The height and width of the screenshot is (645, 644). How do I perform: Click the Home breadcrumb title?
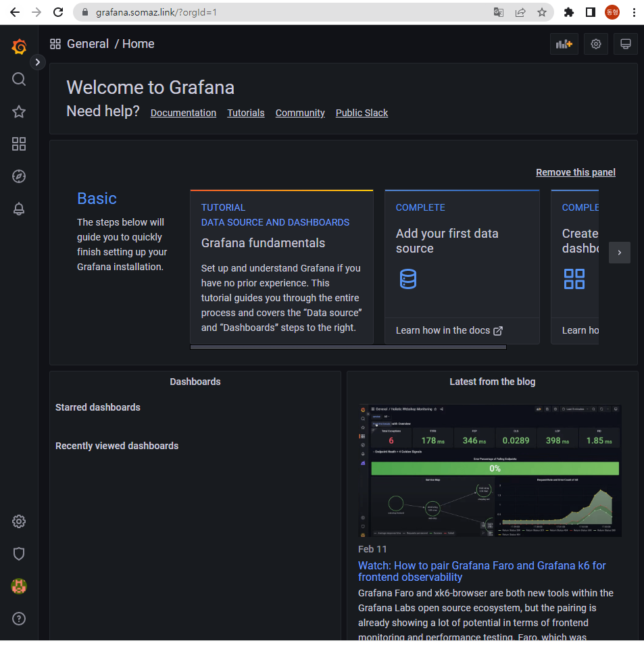coord(139,44)
